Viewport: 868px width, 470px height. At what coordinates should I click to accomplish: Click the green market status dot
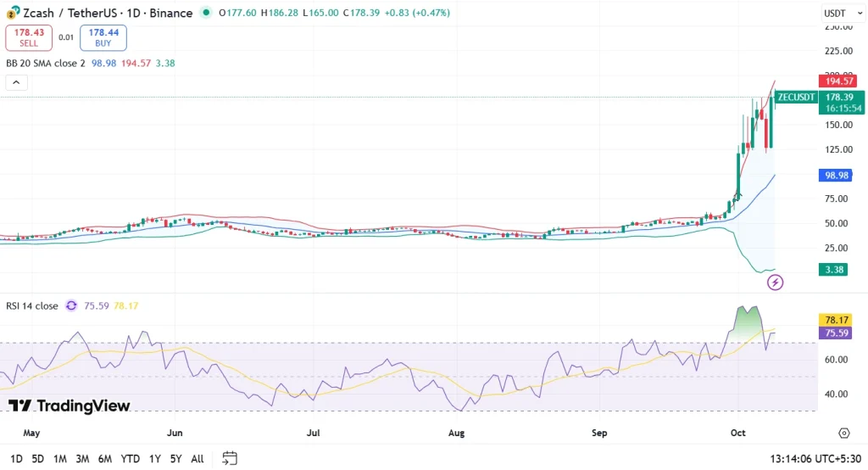click(x=206, y=13)
